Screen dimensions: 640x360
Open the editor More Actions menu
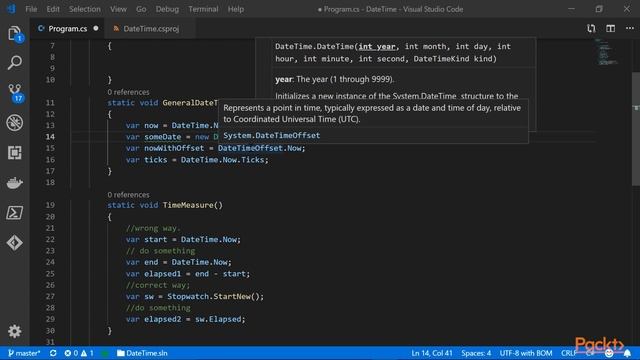pyautogui.click(x=630, y=29)
